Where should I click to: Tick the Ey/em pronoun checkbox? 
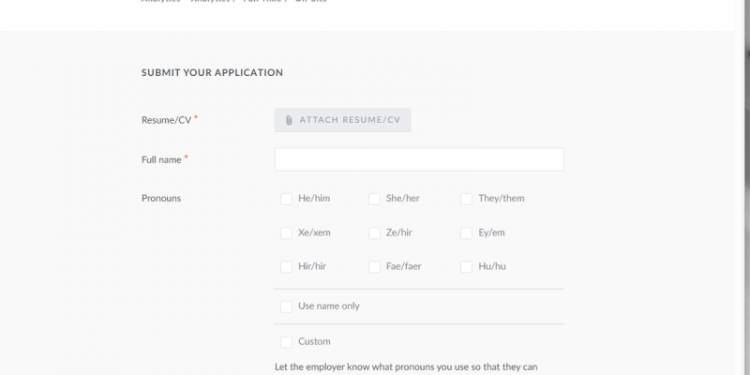466,233
